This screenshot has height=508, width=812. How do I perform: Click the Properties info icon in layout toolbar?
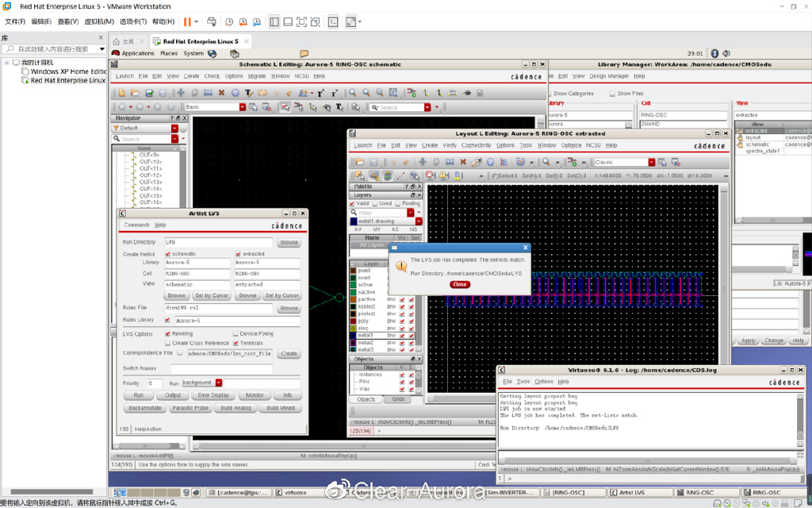coord(490,162)
